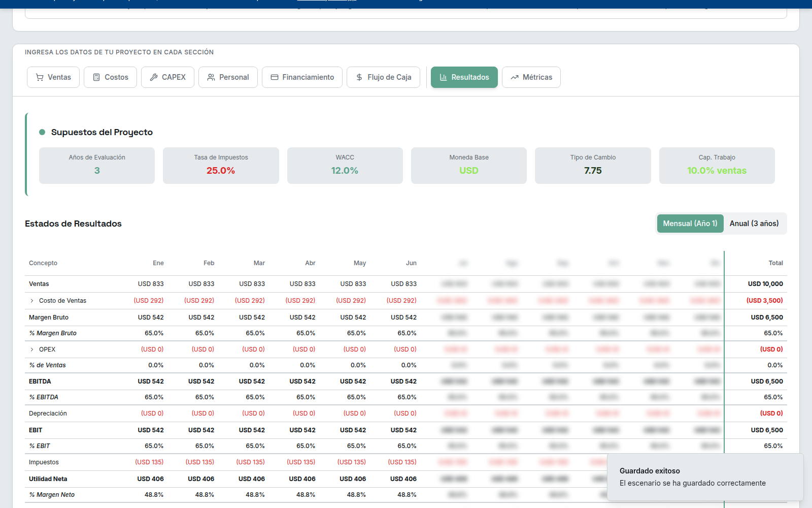
Task: Click the Ventas total USD 10,000
Action: (x=765, y=284)
